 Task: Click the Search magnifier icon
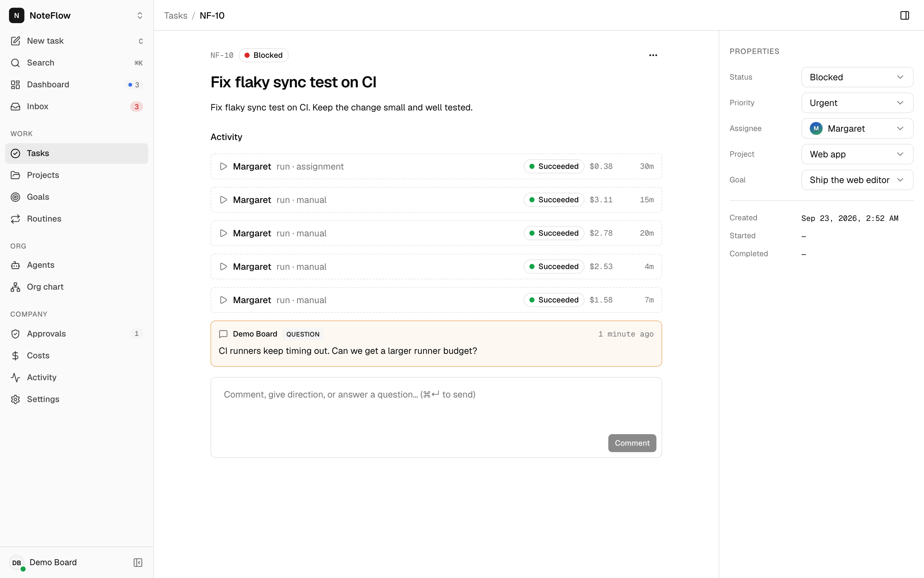[15, 63]
